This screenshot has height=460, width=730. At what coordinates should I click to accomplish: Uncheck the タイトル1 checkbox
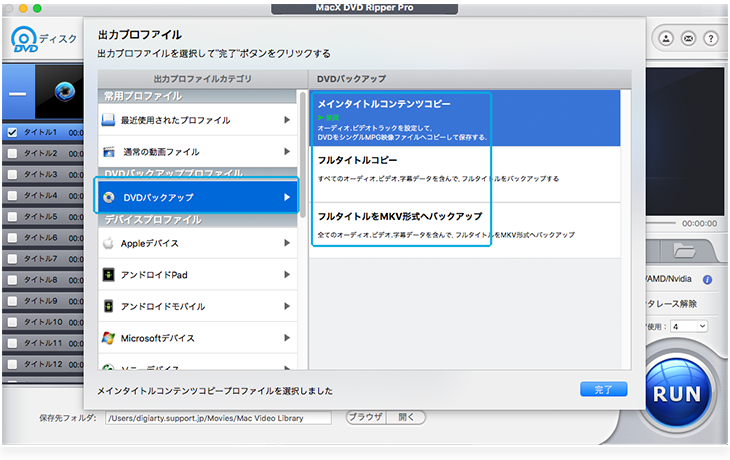coord(12,132)
